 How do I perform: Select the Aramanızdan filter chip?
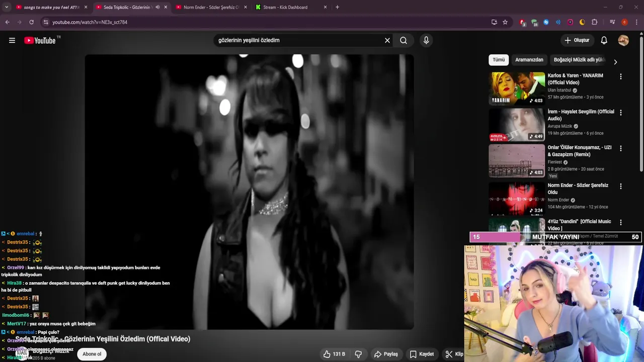(529, 59)
